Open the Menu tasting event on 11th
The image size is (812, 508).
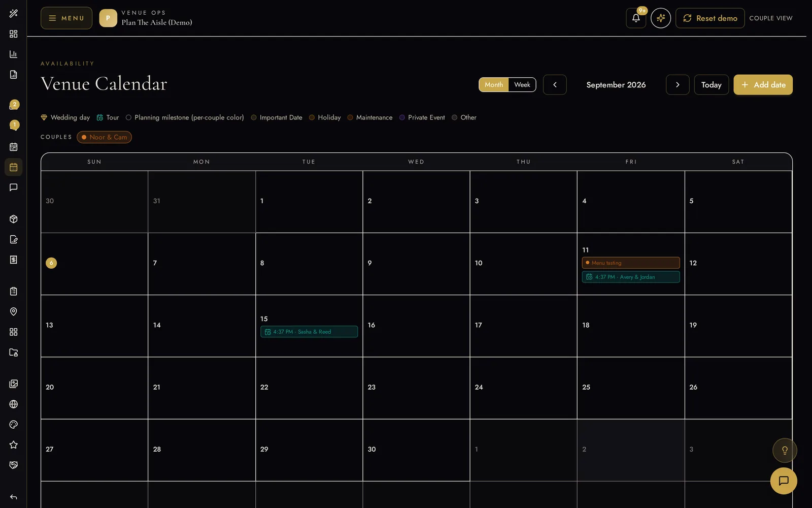pos(631,263)
